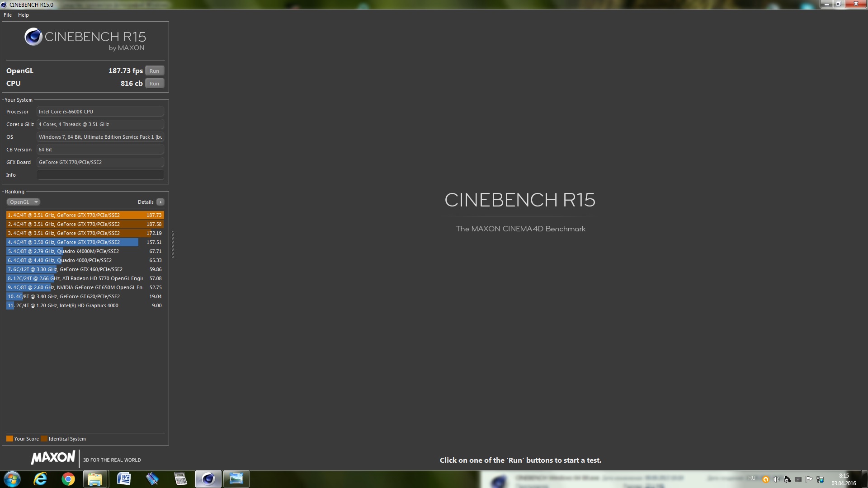Click the orange Your Score legend swatch
The width and height of the screenshot is (868, 488).
click(9, 439)
